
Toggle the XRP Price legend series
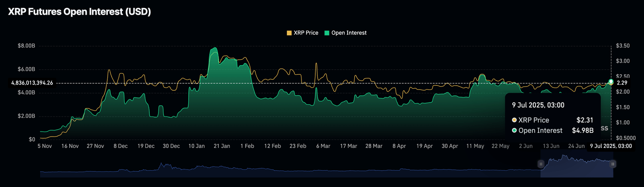pos(302,33)
